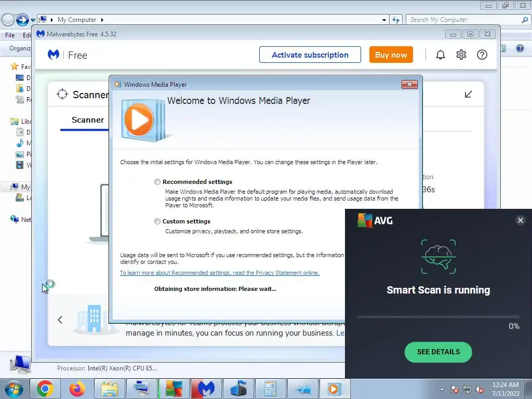Image resolution: width=532 pixels, height=399 pixels.
Task: Click the orange Buy now button
Action: (x=391, y=55)
